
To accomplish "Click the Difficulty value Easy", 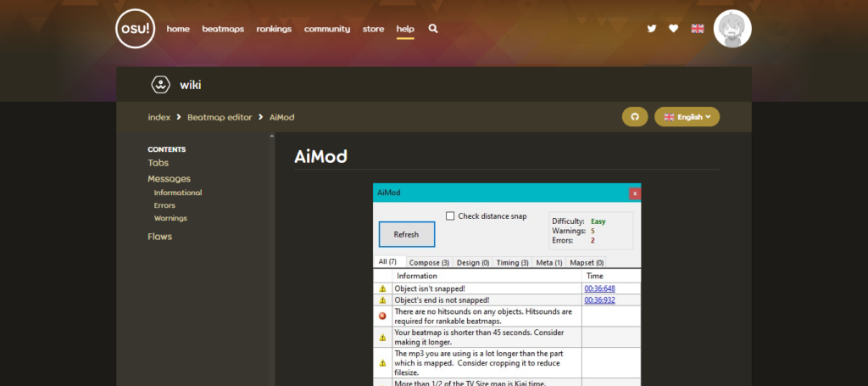I will point(598,221).
